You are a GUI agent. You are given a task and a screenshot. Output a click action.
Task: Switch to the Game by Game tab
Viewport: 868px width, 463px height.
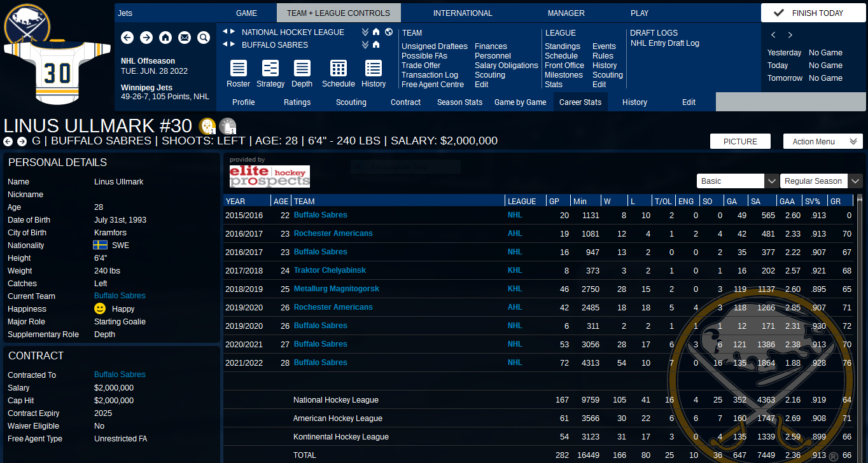[x=521, y=102]
